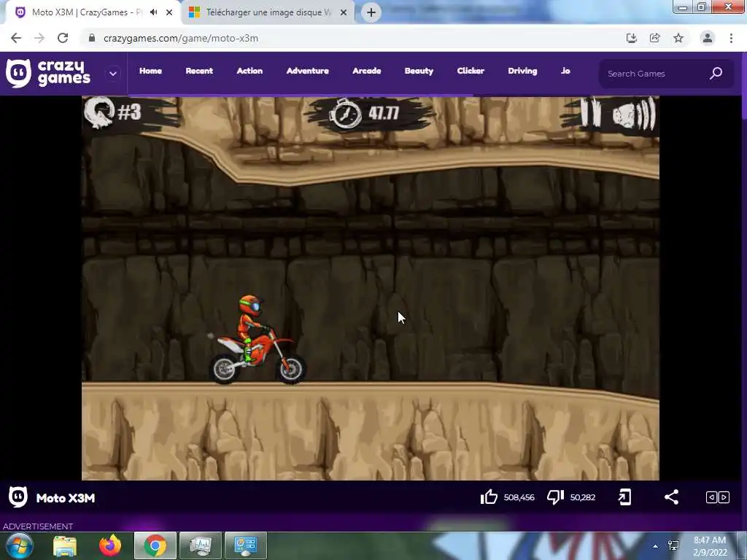Screen dimensions: 747x560
Task: Click the Moto X3M game title
Action: (66, 498)
